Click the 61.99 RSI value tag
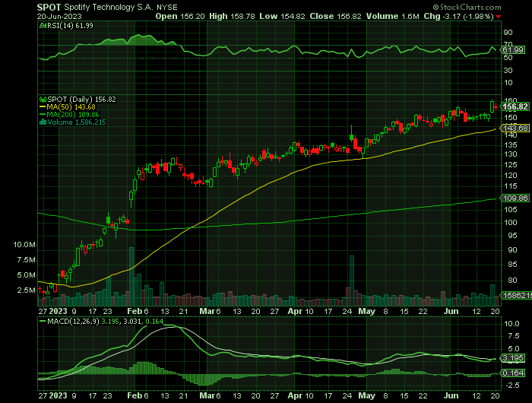The width and height of the screenshot is (532, 403). point(513,50)
